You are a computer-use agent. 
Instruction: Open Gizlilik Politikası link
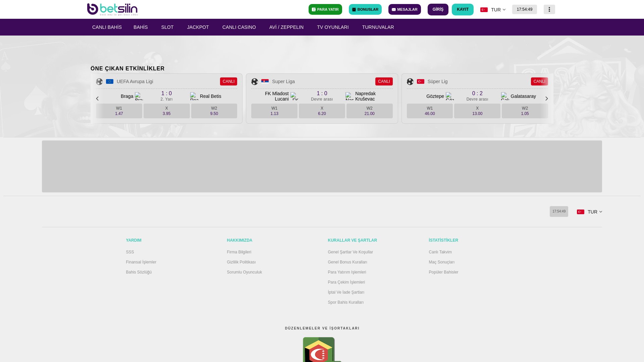coord(241,262)
